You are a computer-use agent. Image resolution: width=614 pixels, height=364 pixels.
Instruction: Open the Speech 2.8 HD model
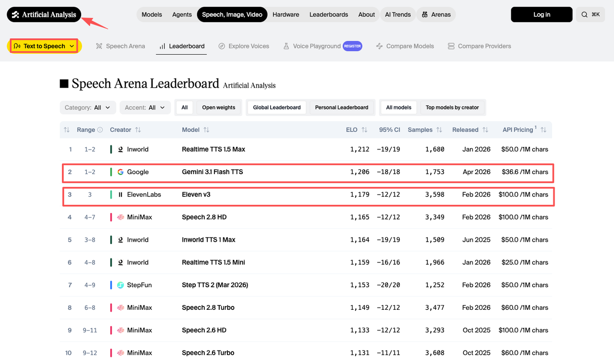[204, 217]
